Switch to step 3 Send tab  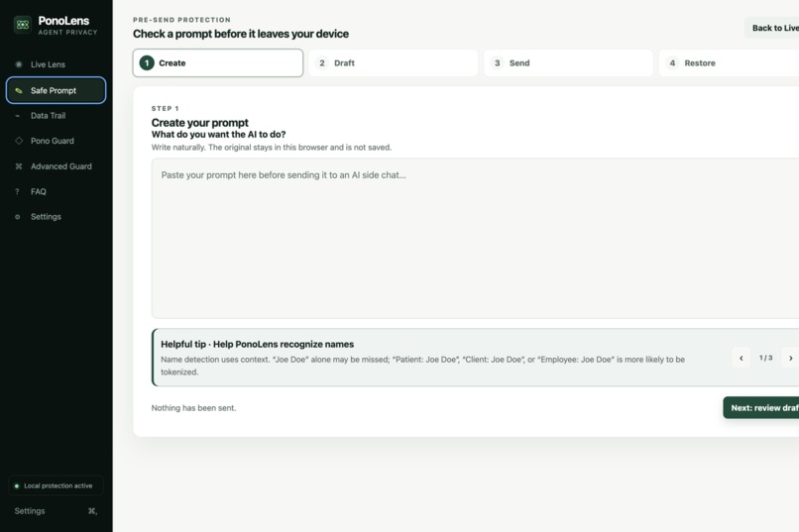tap(568, 63)
